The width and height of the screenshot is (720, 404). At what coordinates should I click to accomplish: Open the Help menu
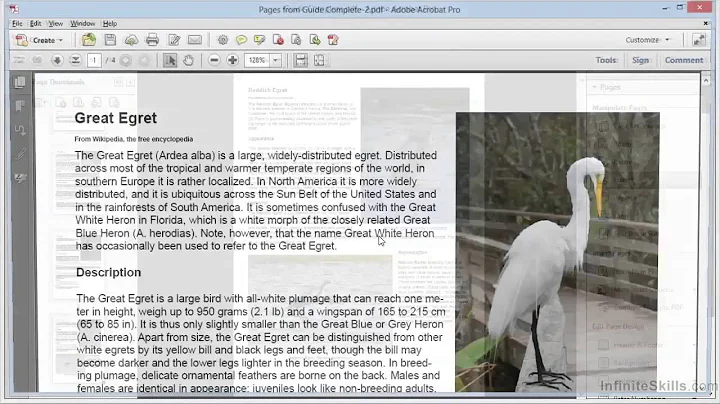[x=110, y=23]
